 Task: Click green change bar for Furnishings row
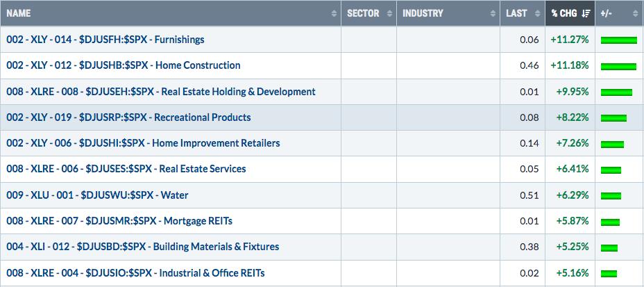click(618, 40)
